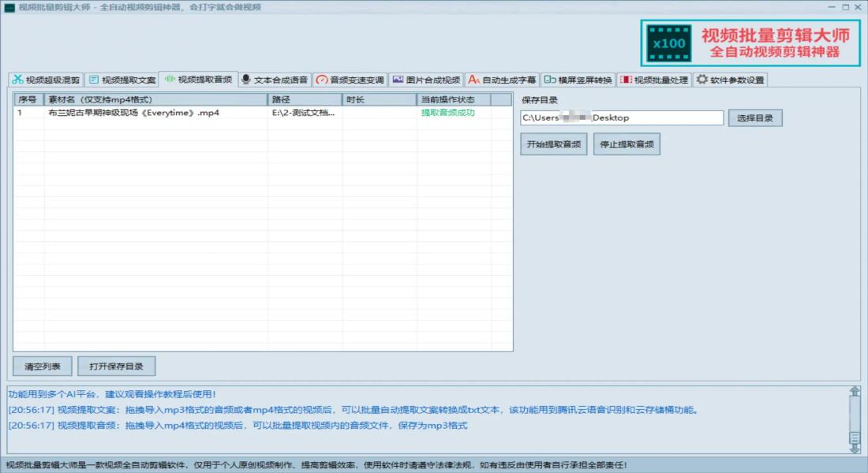Click the film icon on 视频批量处理 tab
Viewport: 868px width, 473px height.
[x=625, y=80]
